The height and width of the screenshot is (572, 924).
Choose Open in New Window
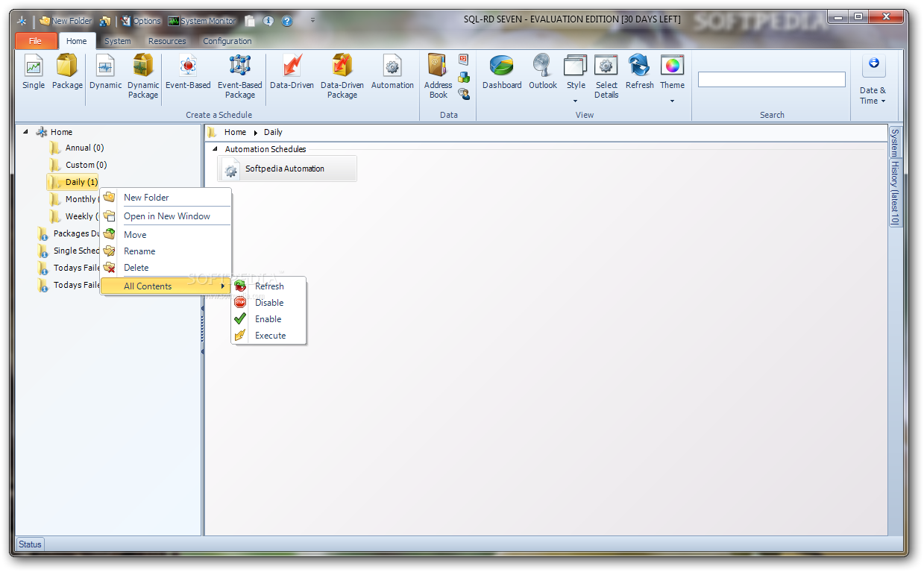click(166, 216)
